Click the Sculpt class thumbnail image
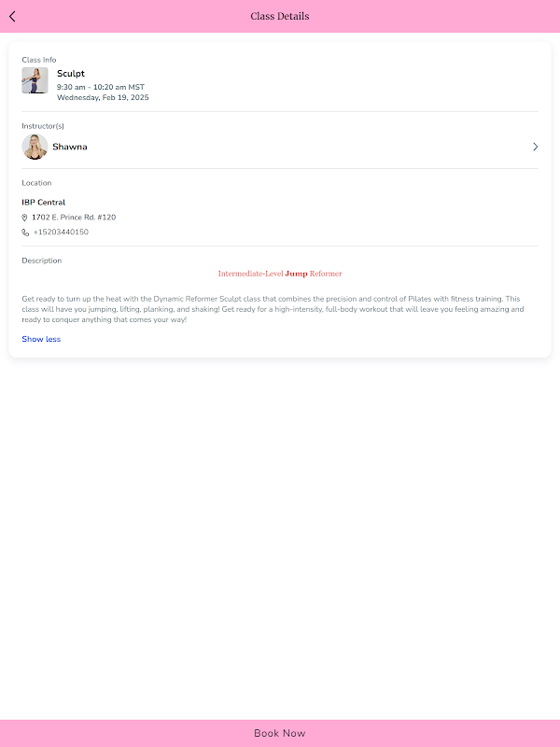Image resolution: width=560 pixels, height=747 pixels. click(35, 80)
